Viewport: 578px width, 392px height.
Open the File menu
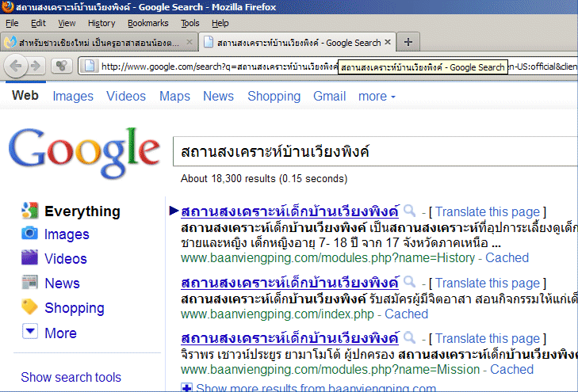pos(12,23)
